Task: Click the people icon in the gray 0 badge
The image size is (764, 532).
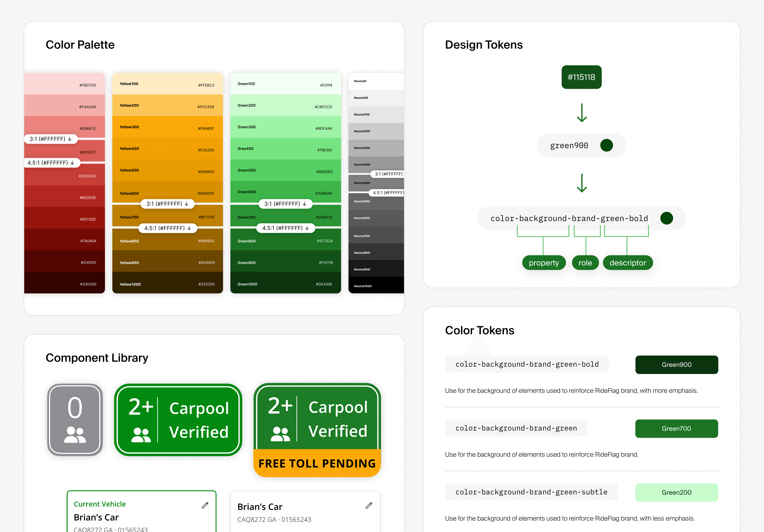Action: 75,434
